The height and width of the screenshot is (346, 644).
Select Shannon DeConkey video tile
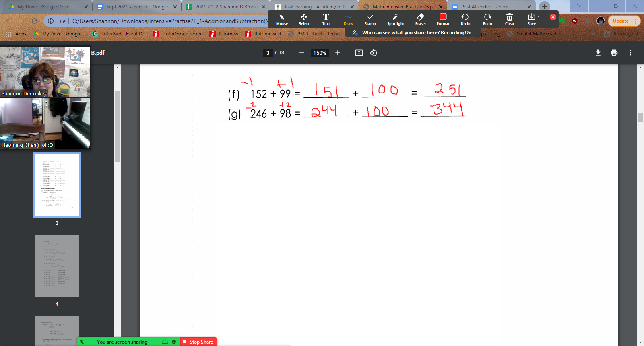45,72
